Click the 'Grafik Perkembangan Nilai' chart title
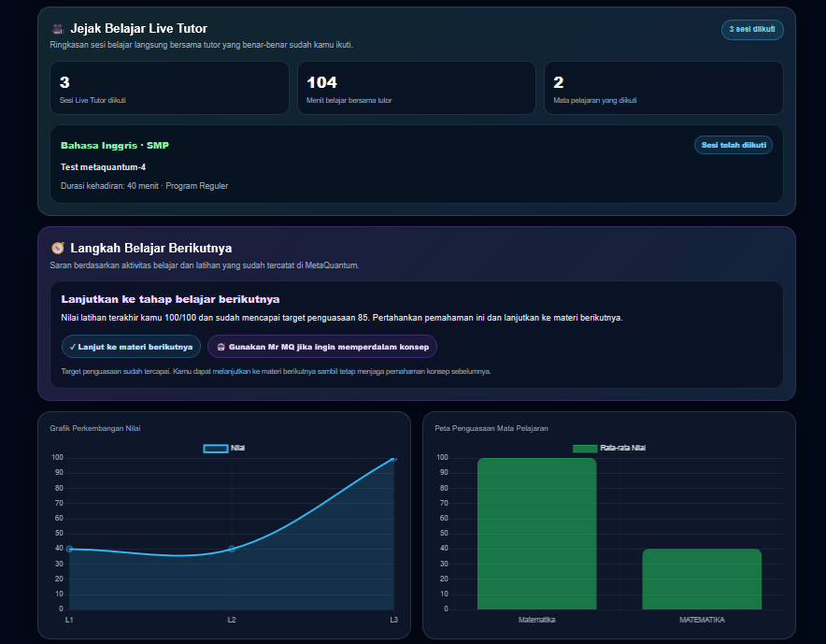Viewport: 826px width, 644px height. click(x=95, y=428)
